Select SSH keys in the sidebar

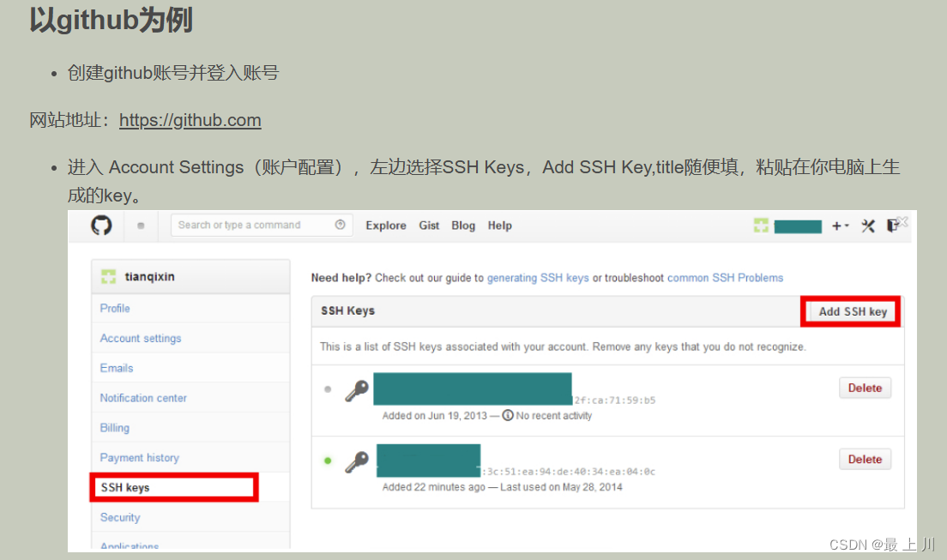click(125, 488)
